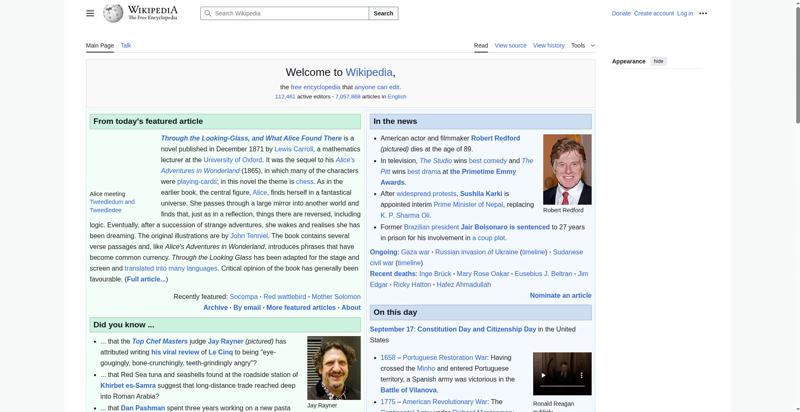Click the Donate link

pyautogui.click(x=621, y=13)
